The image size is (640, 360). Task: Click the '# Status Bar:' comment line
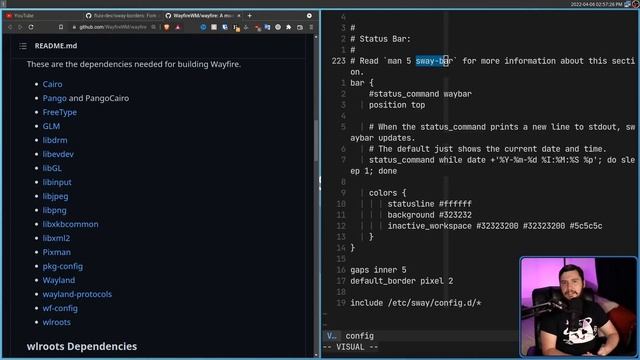(380, 39)
